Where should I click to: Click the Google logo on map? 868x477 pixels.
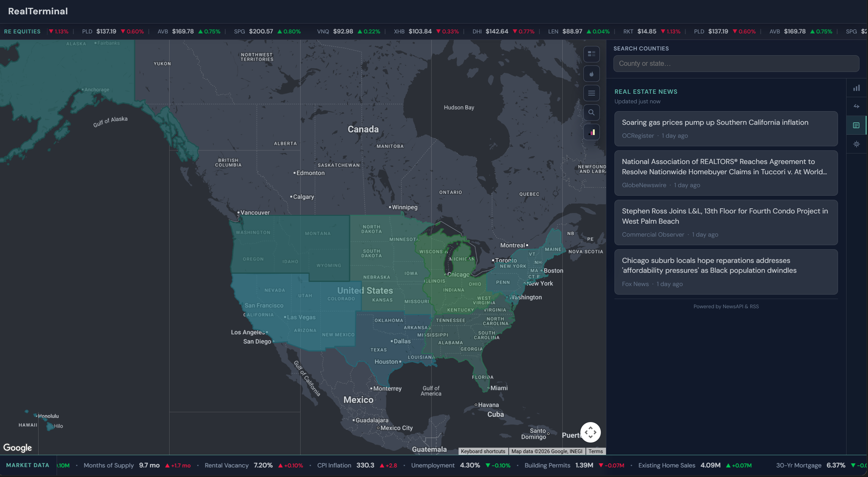[x=18, y=448]
